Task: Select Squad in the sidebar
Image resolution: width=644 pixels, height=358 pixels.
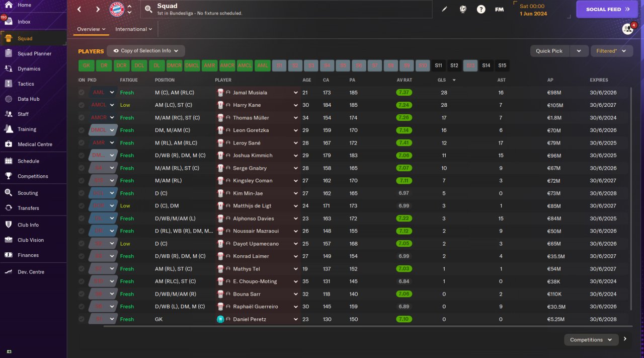Action: (x=33, y=38)
